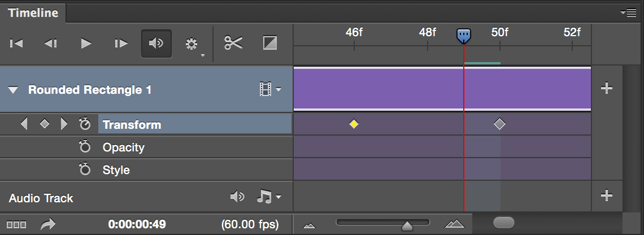Split clip at playhead with scissors
644x235 pixels.
[233, 43]
